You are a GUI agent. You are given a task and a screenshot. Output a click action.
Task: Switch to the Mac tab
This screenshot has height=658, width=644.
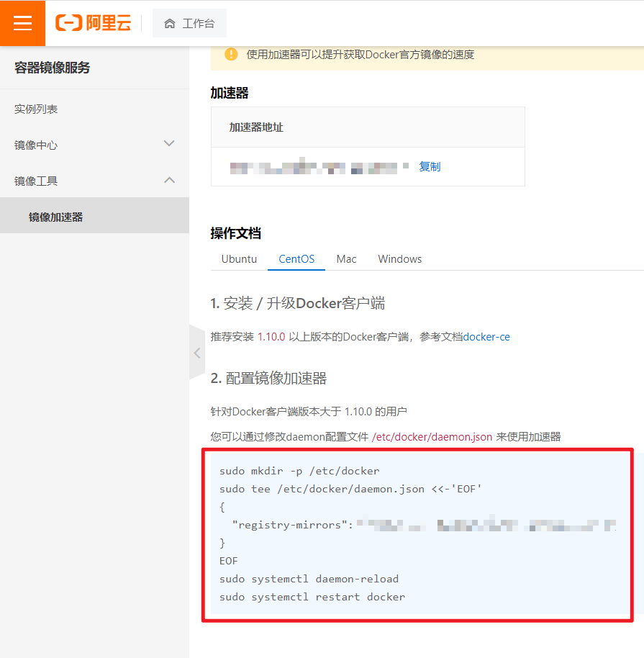click(x=346, y=259)
